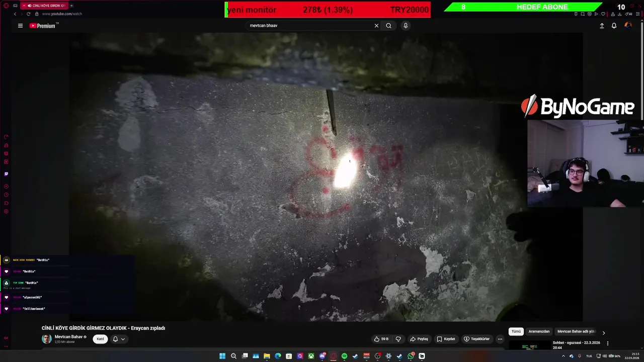Dislike the video with thumbs down
The image size is (644, 362).
tap(398, 339)
